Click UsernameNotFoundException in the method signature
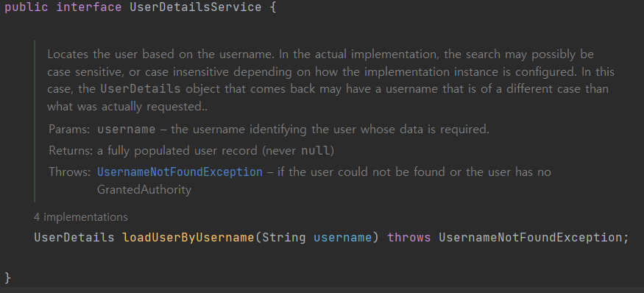This screenshot has width=644, height=293. click(531, 238)
